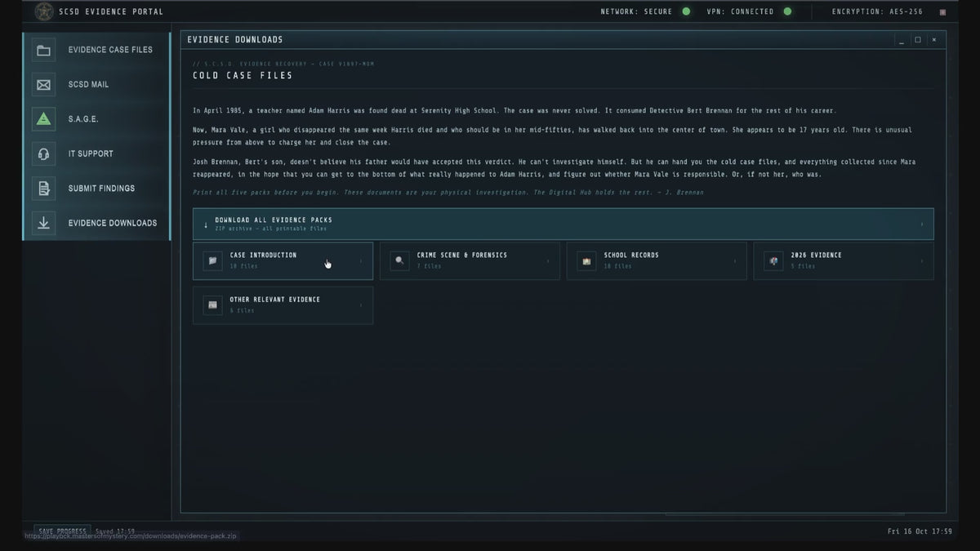This screenshot has width=980, height=551.
Task: Click the horizontal scrollbar at window bottom
Action: point(785,514)
